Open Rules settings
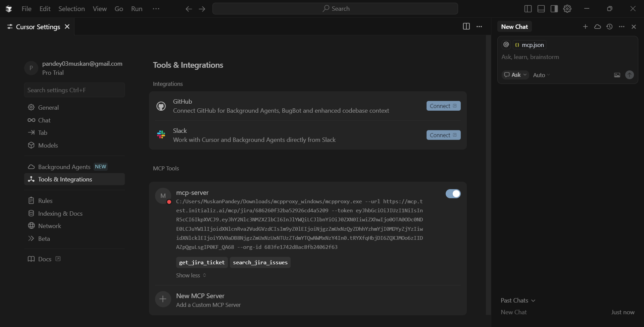This screenshot has height=327, width=644. tap(75, 201)
